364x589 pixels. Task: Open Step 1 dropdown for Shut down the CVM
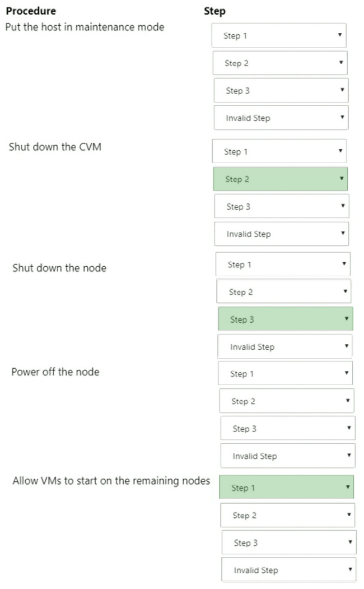(279, 152)
